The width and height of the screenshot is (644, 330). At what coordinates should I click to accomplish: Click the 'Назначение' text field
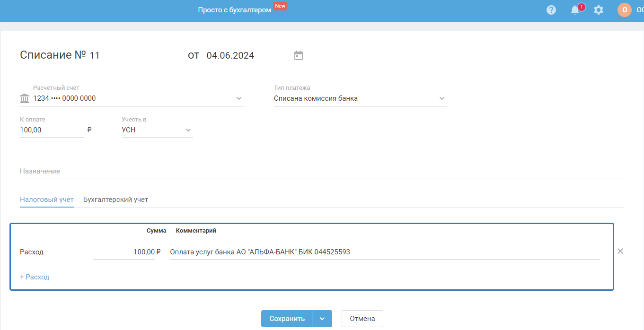point(322,171)
